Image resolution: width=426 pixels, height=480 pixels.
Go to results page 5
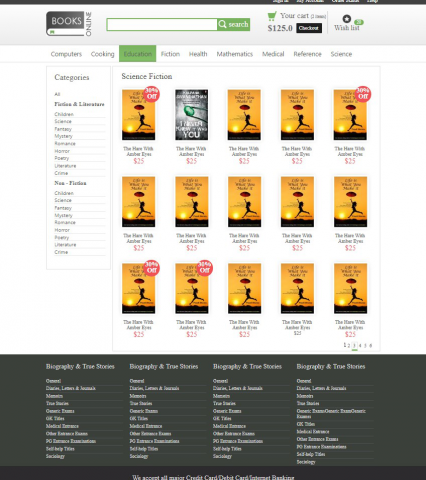pyautogui.click(x=365, y=346)
